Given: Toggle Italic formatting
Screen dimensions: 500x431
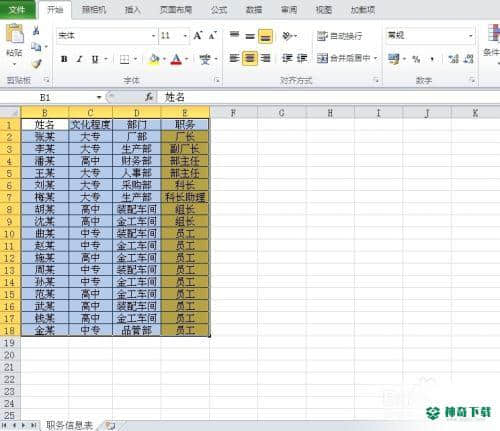Looking at the screenshot, I should (79, 60).
